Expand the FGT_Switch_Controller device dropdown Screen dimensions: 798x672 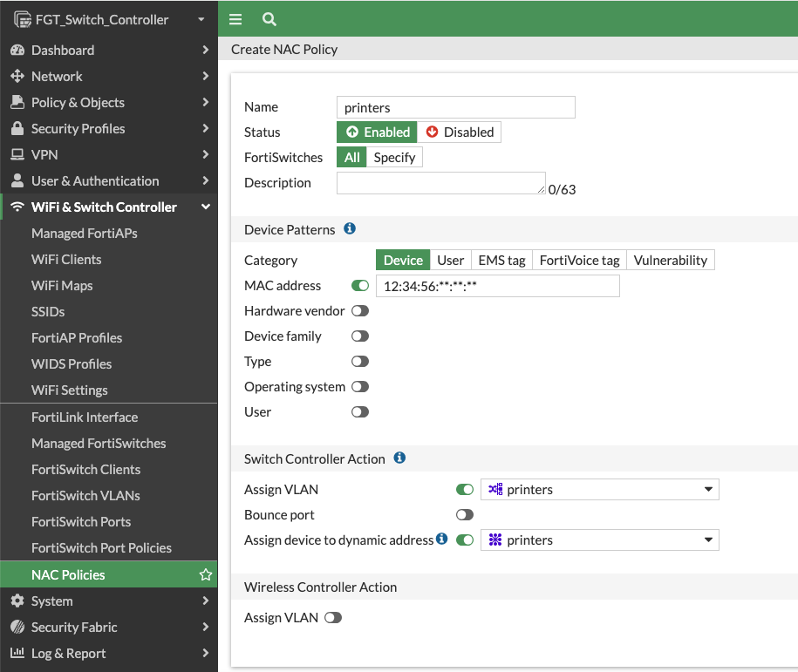tap(200, 18)
